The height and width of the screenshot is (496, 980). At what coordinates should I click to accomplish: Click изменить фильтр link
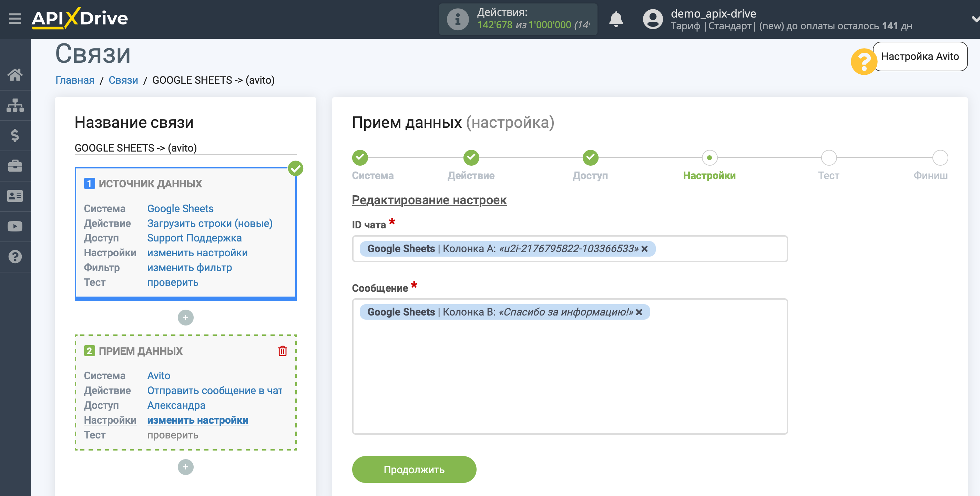(190, 267)
